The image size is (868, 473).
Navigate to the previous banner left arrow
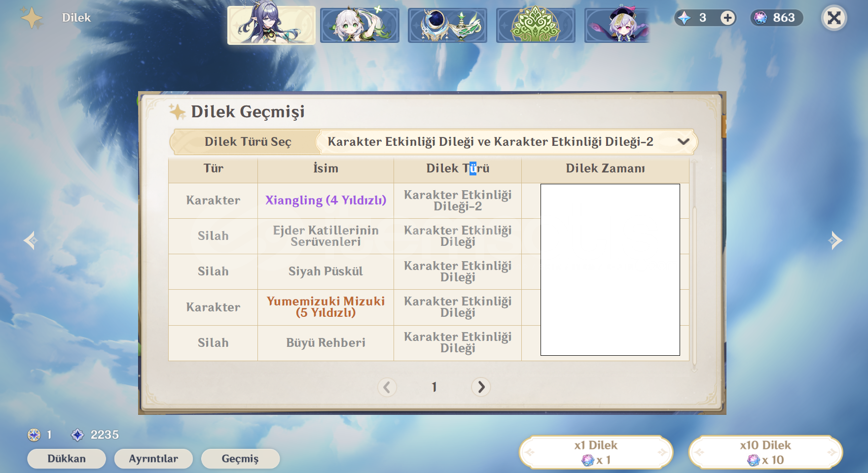[x=31, y=240]
